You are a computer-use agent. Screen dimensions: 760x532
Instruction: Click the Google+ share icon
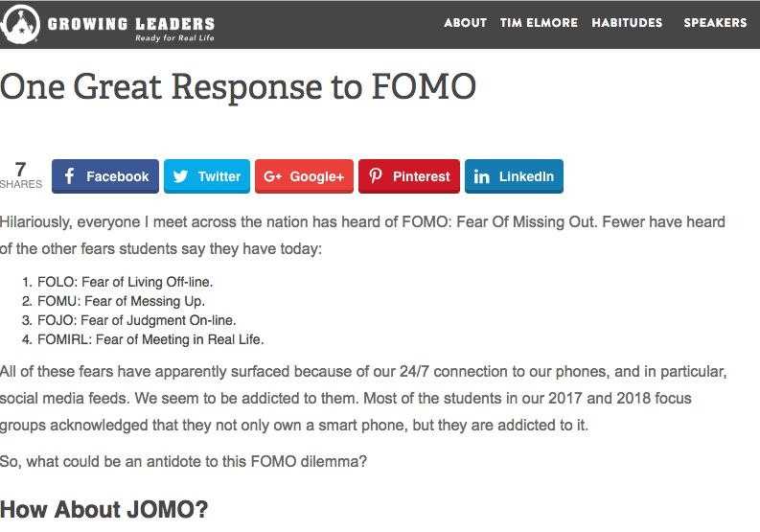tap(272, 176)
